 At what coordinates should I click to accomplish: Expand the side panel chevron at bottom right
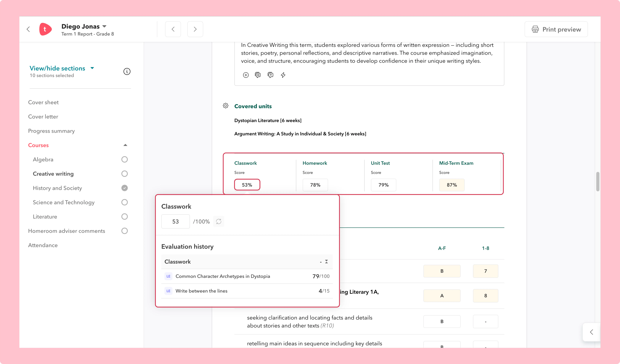(591, 332)
